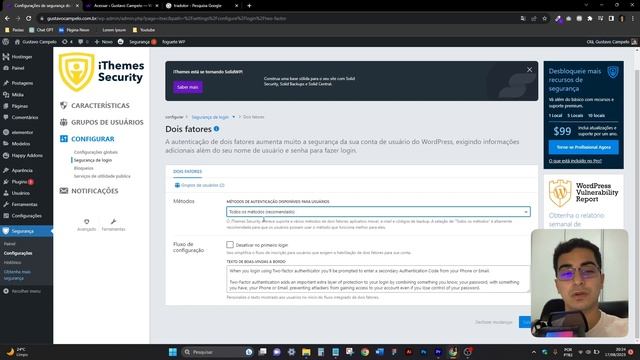
Task: Open Segurança item in admin bar
Action: [142, 42]
